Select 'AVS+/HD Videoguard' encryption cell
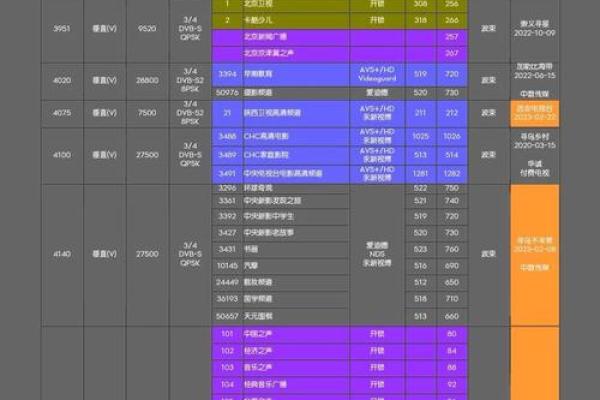600x400 pixels. 377,74
